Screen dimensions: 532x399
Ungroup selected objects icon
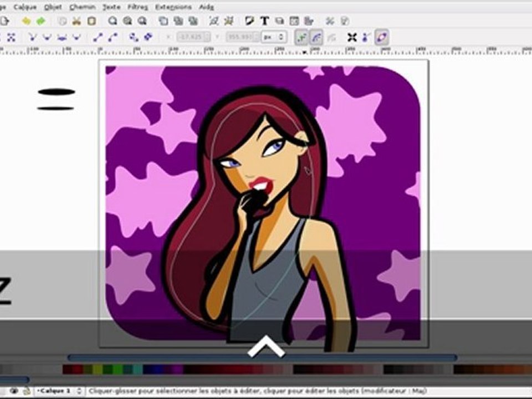[x=229, y=22]
